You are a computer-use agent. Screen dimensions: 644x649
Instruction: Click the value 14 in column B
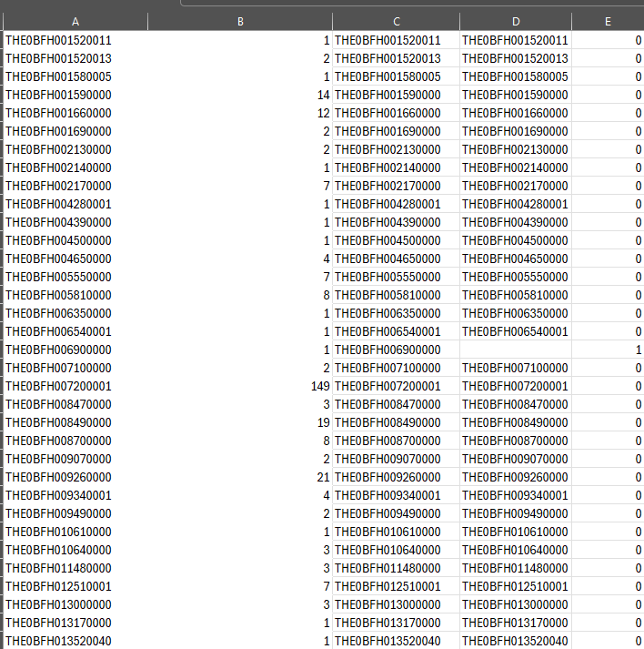click(240, 95)
